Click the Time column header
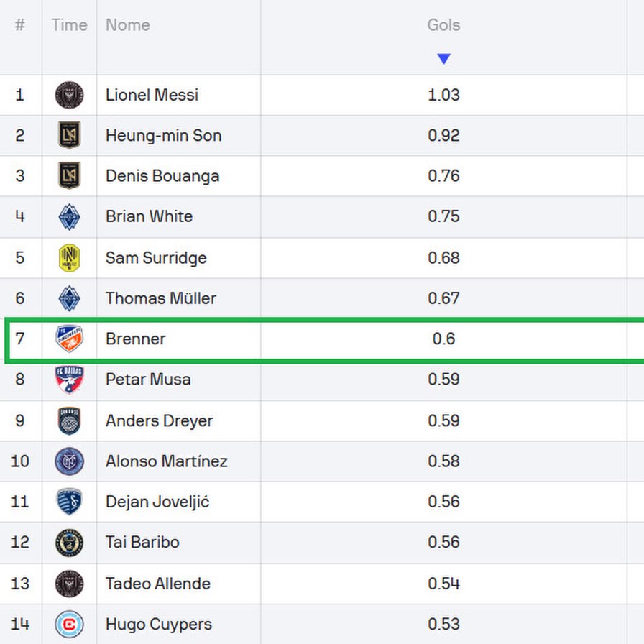Viewport: 644px width, 644px height. [69, 25]
